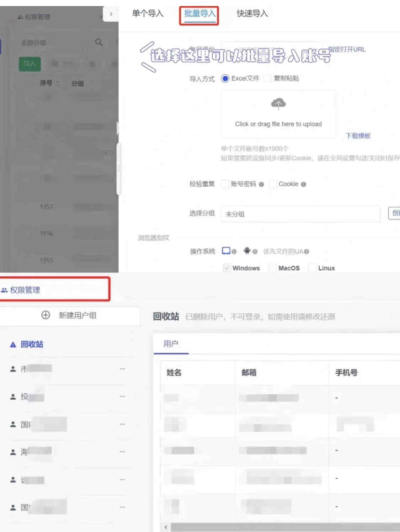Open the 下载模板 link

[358, 135]
